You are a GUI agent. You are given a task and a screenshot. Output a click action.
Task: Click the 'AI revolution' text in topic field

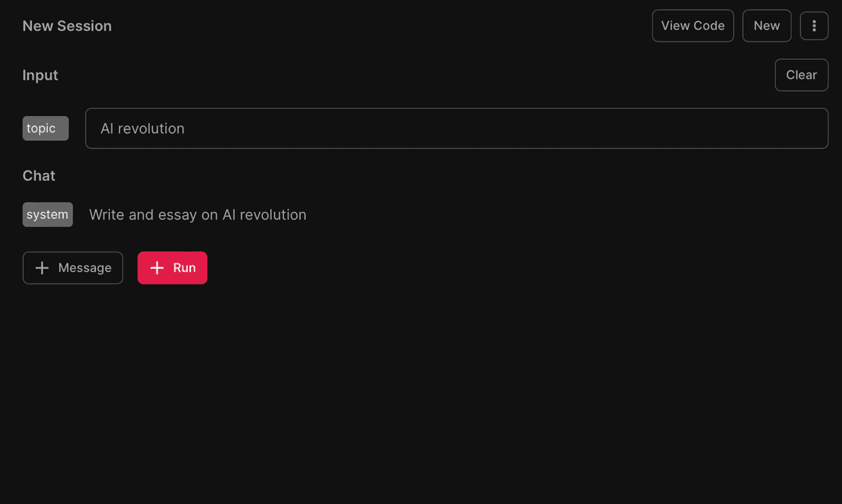pos(143,129)
